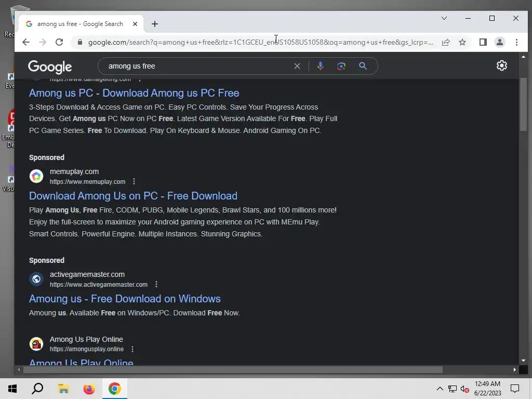Click the Chrome taskbar icon
532x399 pixels.
pyautogui.click(x=115, y=389)
